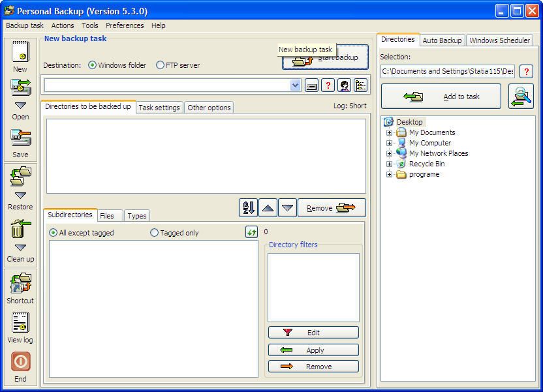Click the Desktop icon in tree

pos(388,122)
